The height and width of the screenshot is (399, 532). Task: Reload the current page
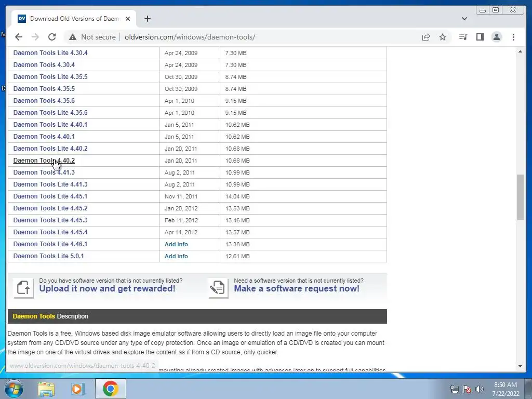click(x=52, y=37)
